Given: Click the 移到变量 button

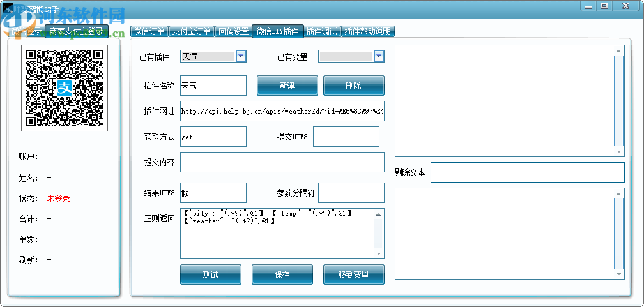Looking at the screenshot, I should (x=354, y=274).
